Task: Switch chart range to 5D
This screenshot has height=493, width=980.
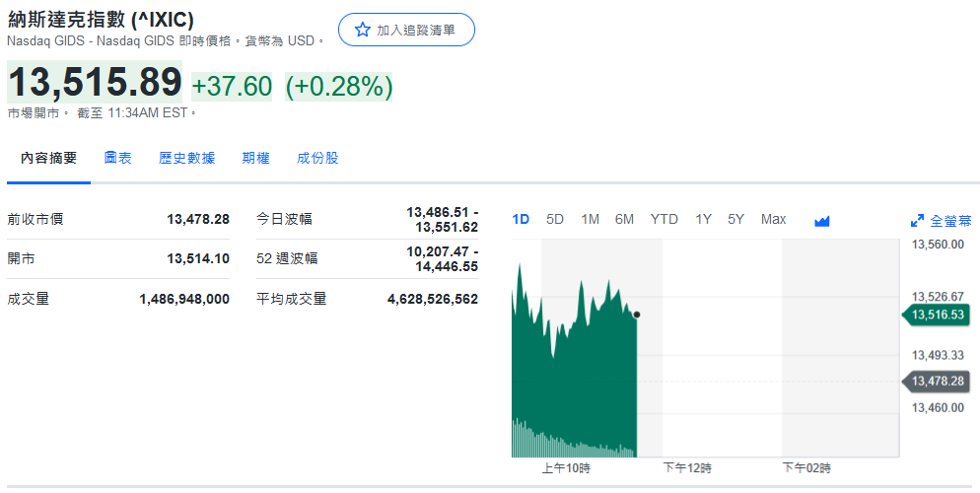Action: pyautogui.click(x=555, y=219)
